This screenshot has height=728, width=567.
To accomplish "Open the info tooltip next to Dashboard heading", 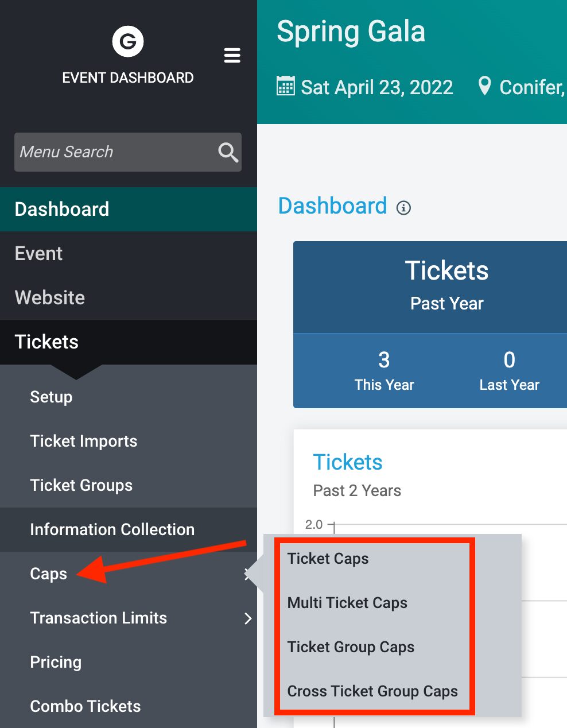I will pos(403,208).
